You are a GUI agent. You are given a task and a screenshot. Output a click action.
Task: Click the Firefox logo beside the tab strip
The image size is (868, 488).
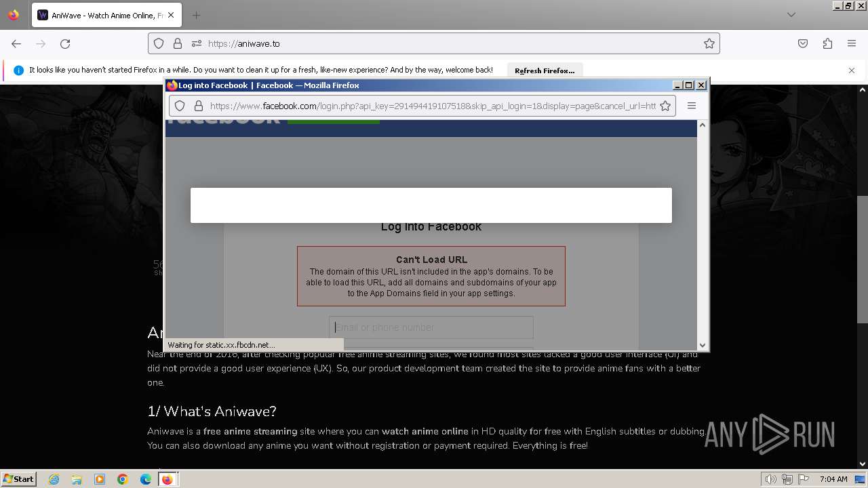14,15
